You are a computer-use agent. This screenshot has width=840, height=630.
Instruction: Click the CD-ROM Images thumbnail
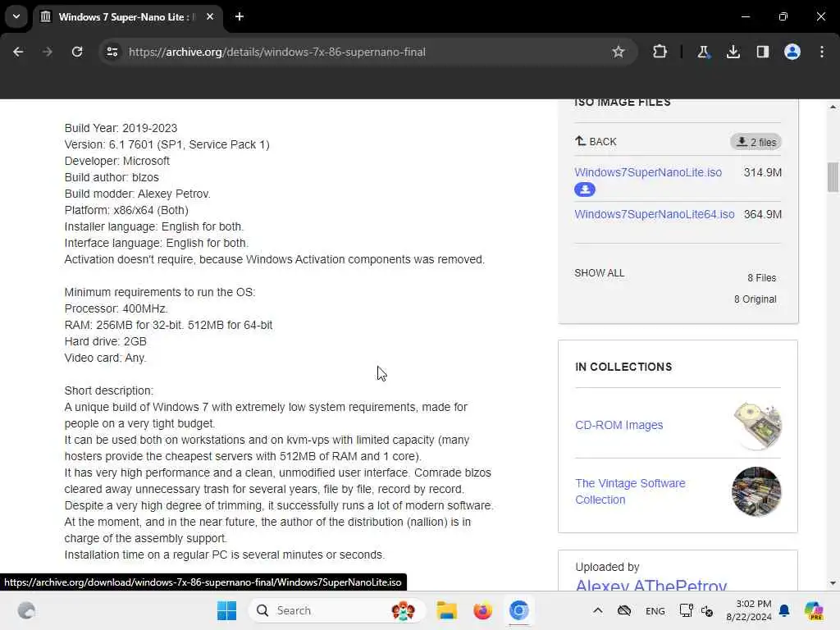[756, 426]
